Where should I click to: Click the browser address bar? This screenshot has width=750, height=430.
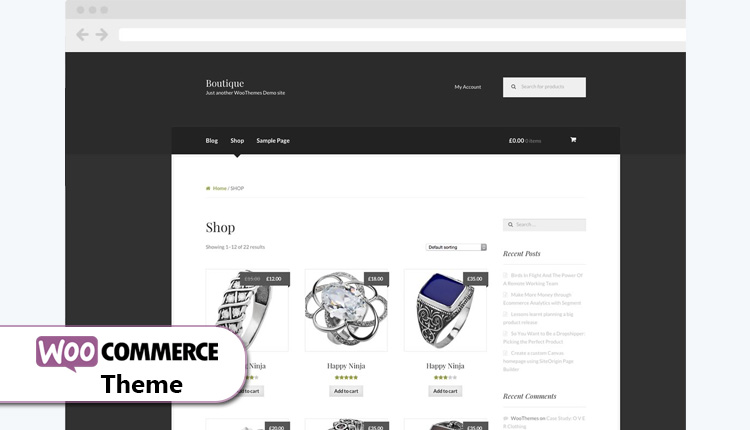402,34
